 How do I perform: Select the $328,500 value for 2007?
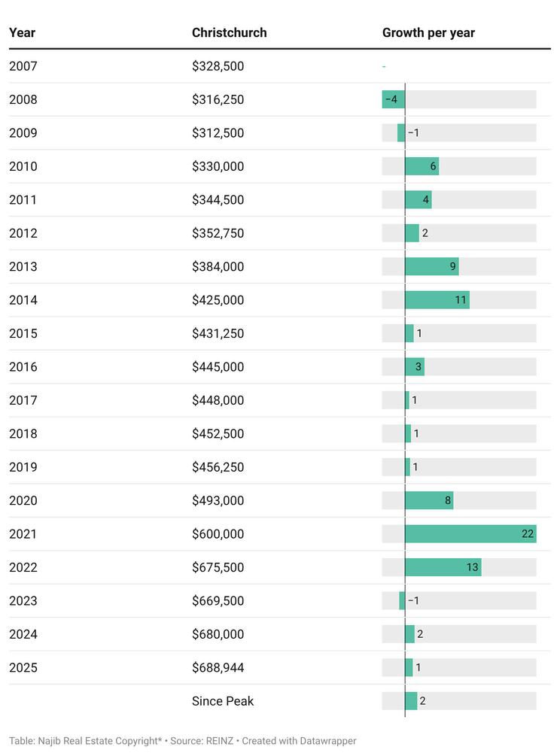tap(218, 66)
